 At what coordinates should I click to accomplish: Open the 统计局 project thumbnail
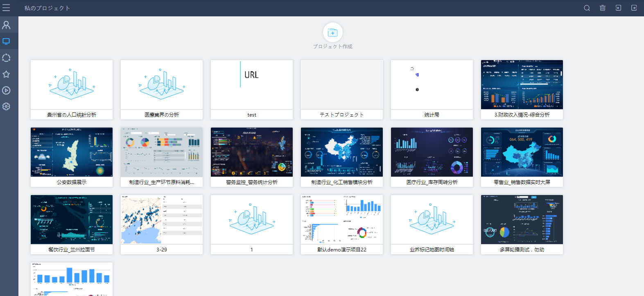pyautogui.click(x=432, y=85)
